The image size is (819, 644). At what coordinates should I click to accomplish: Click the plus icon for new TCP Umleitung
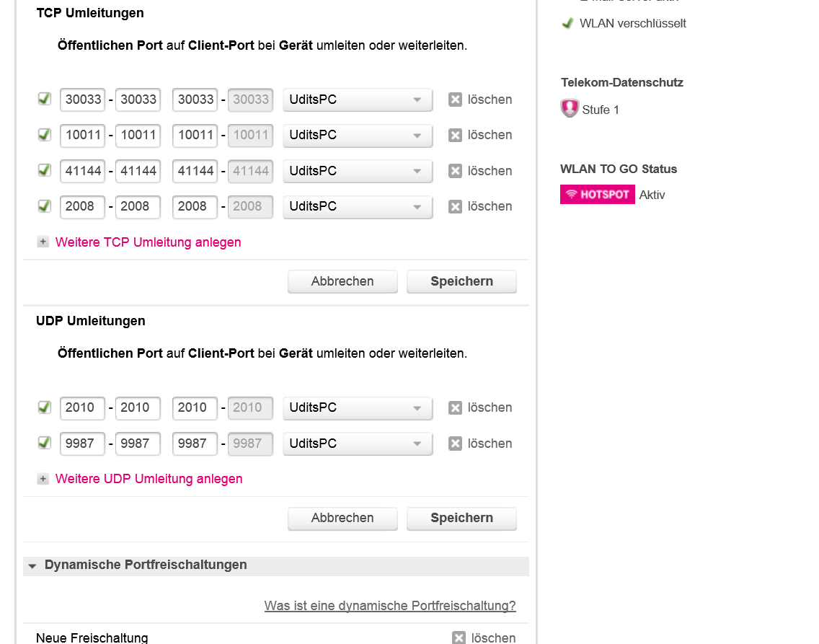tap(43, 242)
